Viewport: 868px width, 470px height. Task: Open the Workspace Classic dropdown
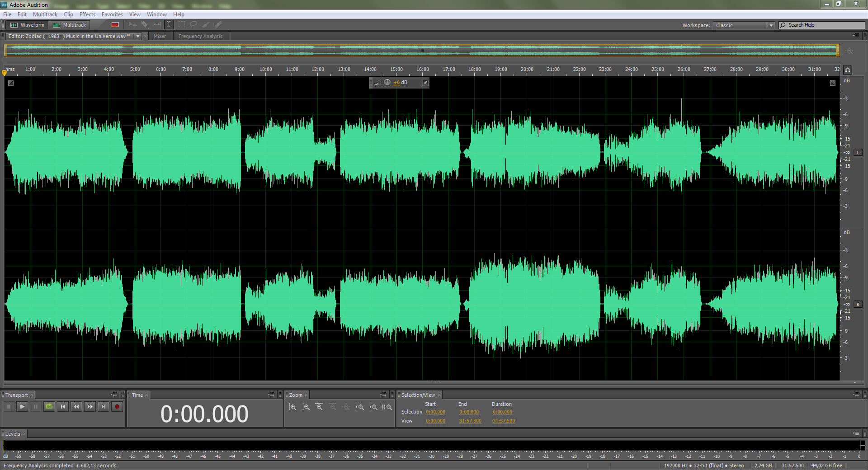[x=744, y=25]
